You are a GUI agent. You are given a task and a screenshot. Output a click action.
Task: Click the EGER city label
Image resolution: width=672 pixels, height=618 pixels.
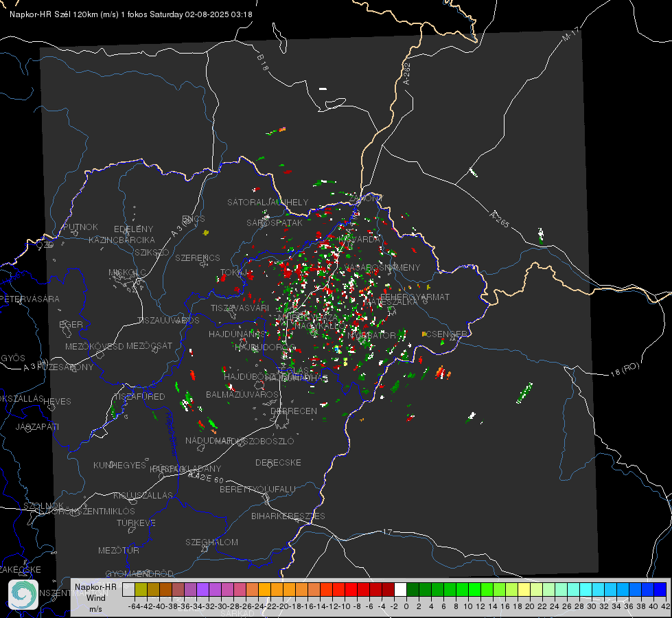[71, 325]
